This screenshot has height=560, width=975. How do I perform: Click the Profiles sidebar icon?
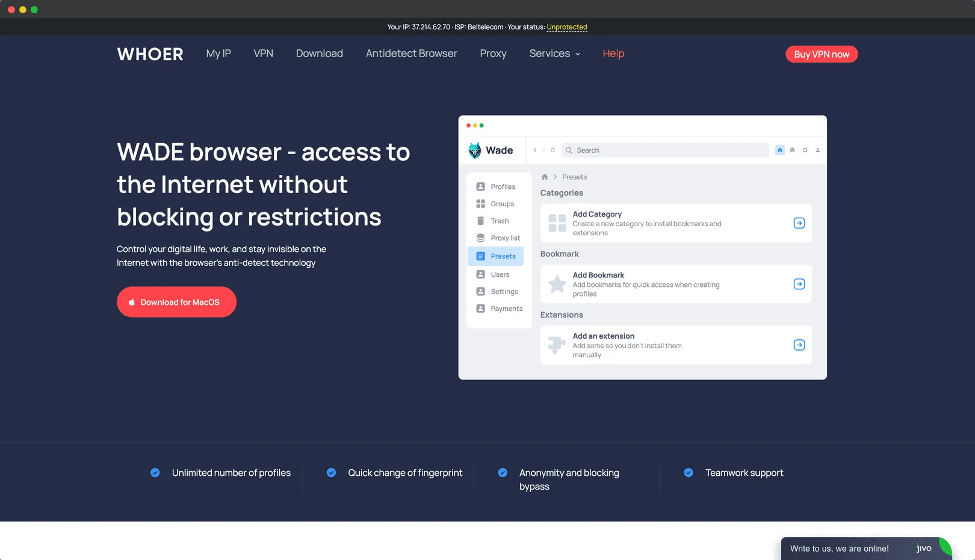tap(480, 186)
